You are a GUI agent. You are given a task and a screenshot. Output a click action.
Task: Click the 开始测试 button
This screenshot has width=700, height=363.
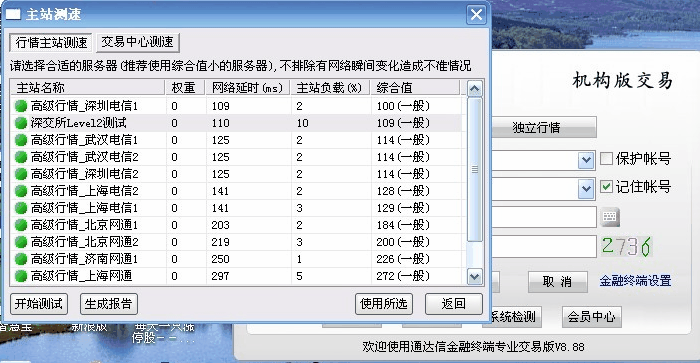tap(39, 304)
